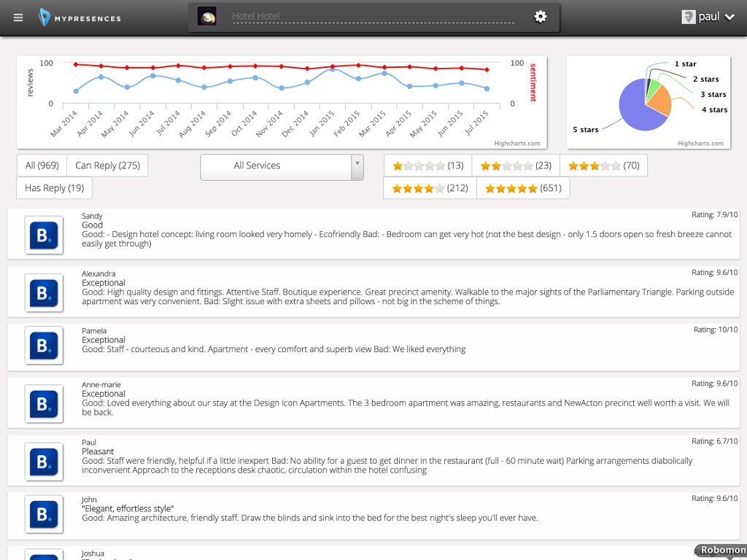Click the Booking.com icon on Sandy's review
Image resolution: width=747 pixels, height=560 pixels.
pyautogui.click(x=44, y=236)
